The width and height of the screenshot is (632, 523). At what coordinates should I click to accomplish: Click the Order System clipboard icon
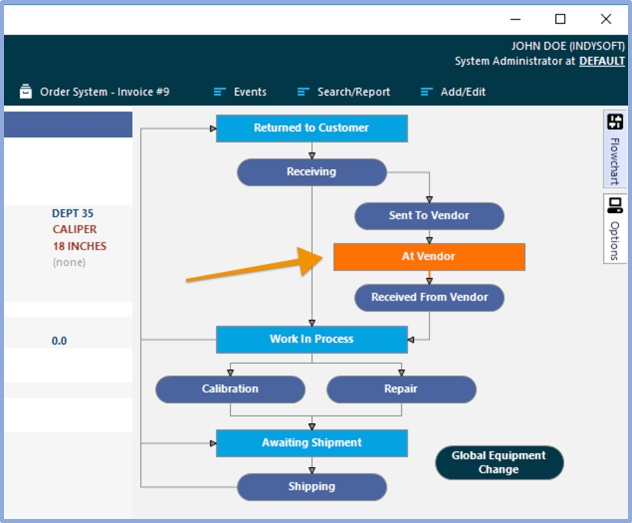(x=26, y=92)
